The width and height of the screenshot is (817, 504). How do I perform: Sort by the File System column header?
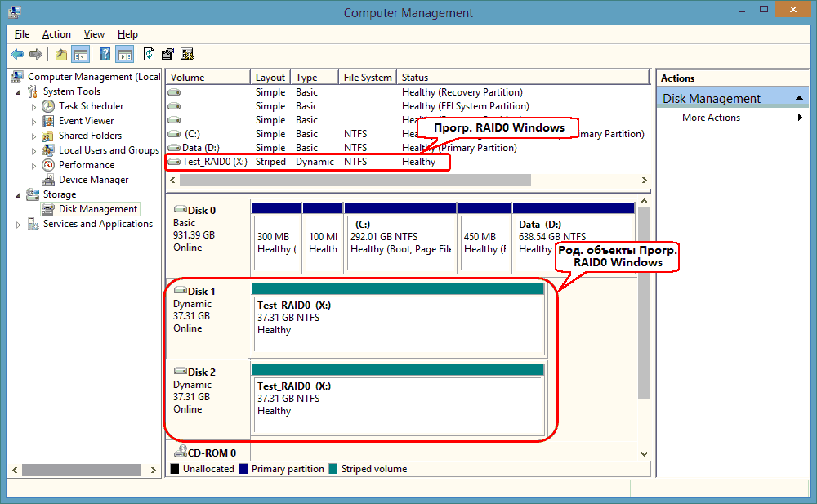pyautogui.click(x=368, y=77)
